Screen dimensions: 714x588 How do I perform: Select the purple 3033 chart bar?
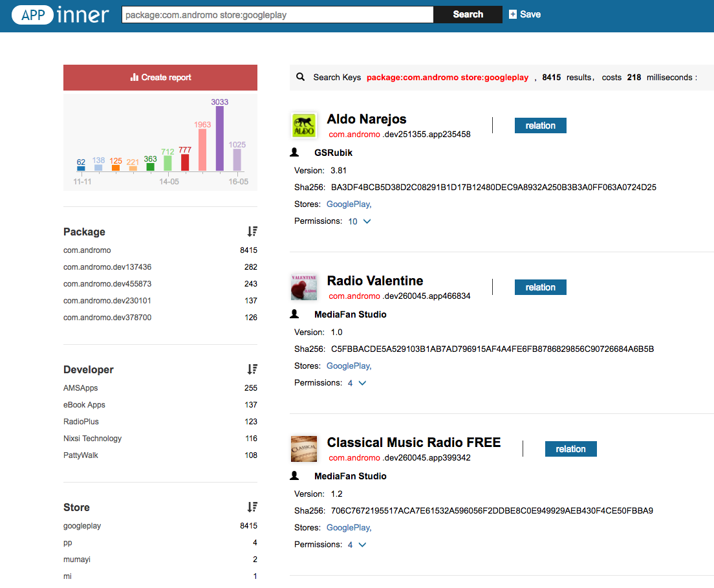219,138
